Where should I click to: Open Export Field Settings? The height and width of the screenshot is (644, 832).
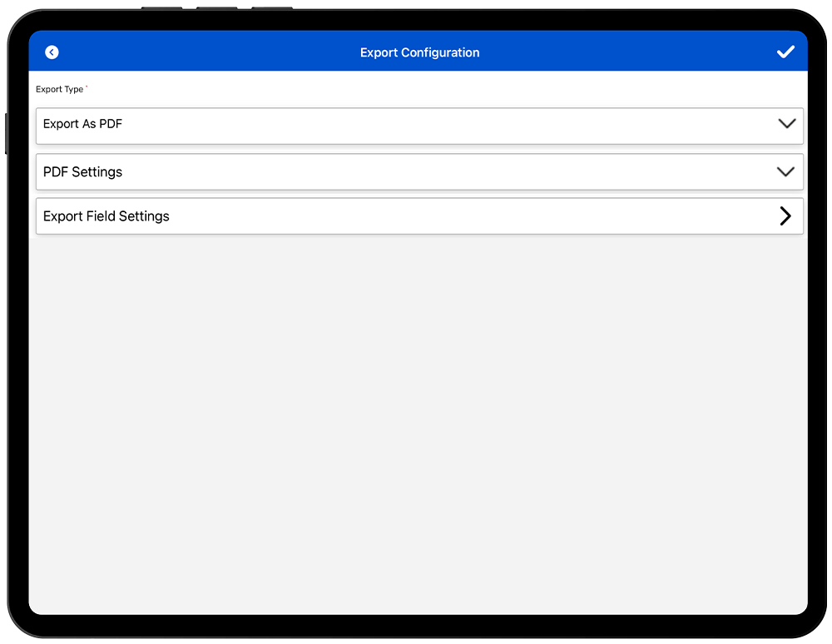(x=419, y=216)
